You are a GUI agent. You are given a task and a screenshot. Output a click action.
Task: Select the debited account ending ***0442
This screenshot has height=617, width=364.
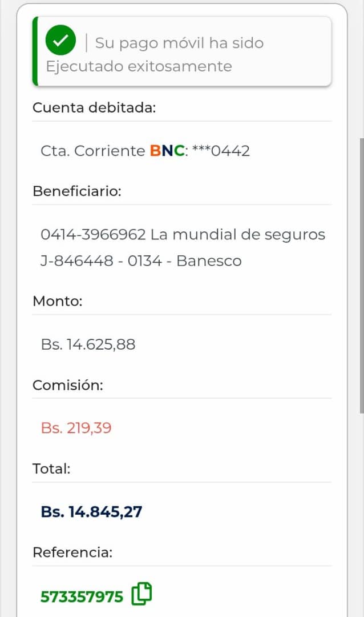point(221,151)
